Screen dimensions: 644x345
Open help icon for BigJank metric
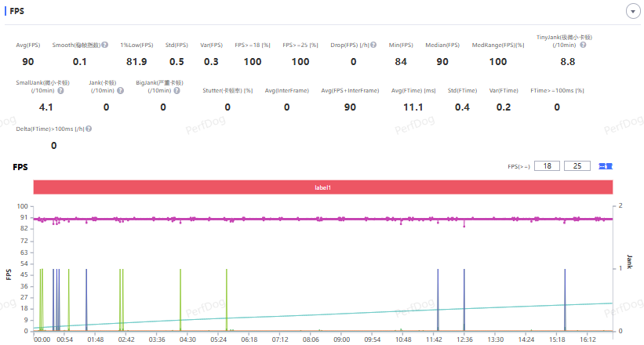point(176,90)
